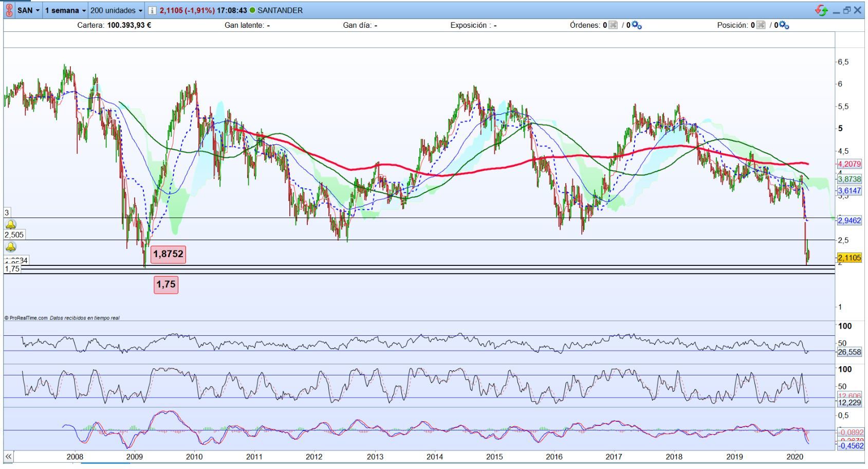Click the red moving average value 4,2079

click(x=849, y=164)
